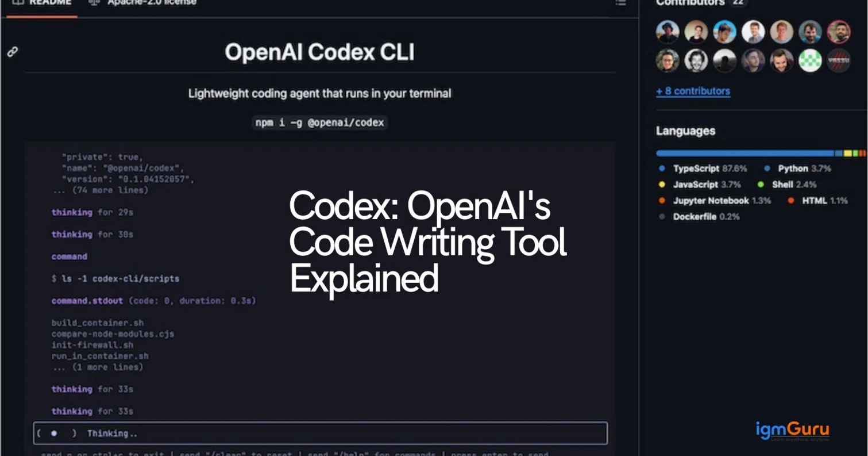The width and height of the screenshot is (868, 456).
Task: Switch to the Apache-2.0 license tab
Action: [143, 3]
